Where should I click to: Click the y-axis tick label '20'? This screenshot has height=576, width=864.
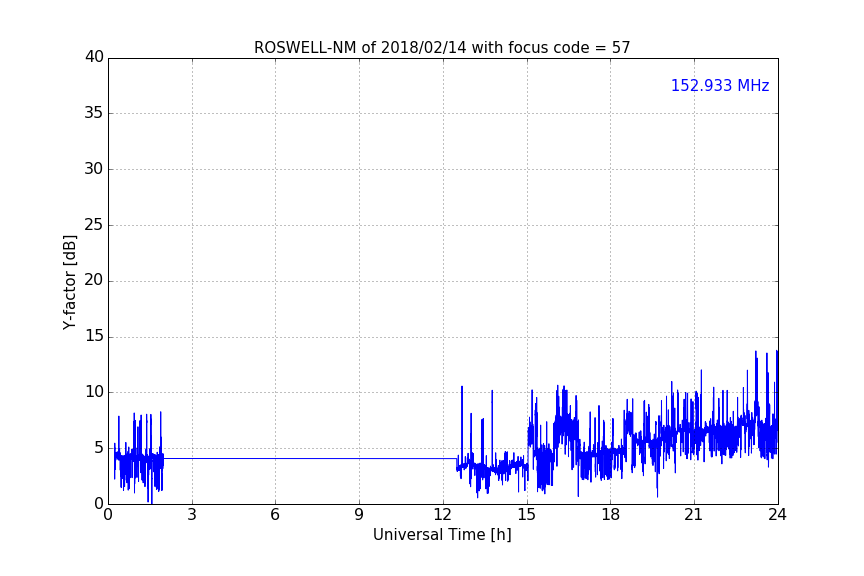(x=94, y=281)
